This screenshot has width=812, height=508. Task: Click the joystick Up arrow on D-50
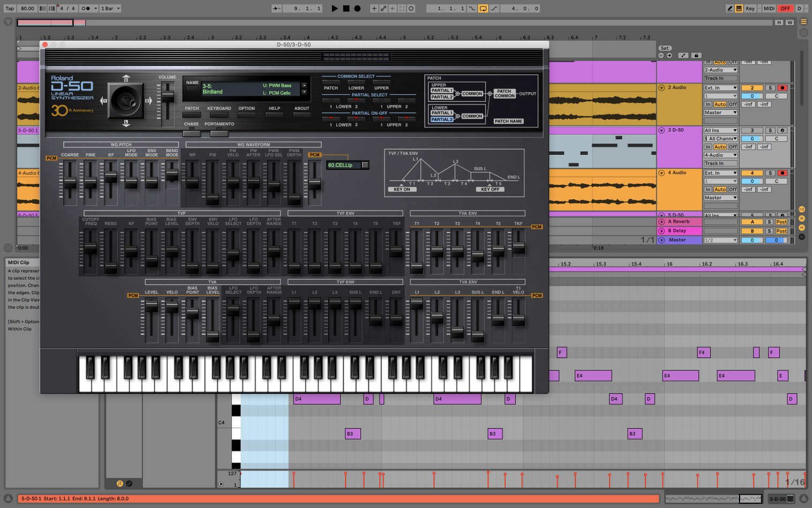tap(126, 78)
